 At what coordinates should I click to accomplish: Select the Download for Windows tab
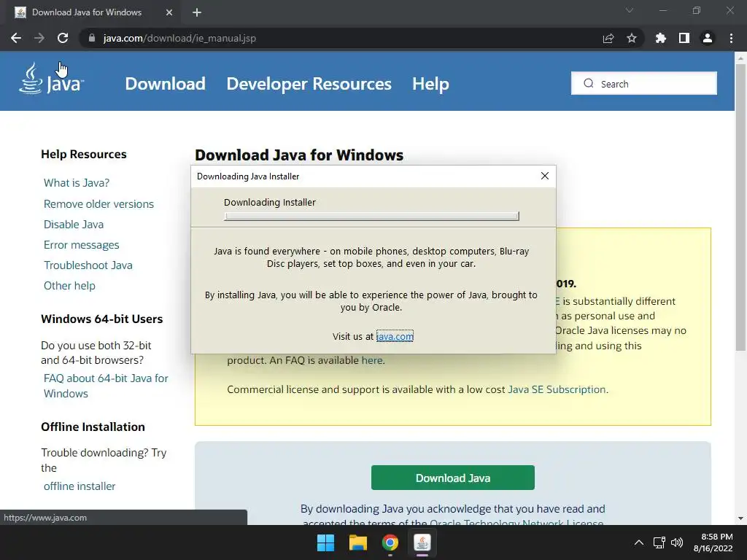click(x=90, y=12)
